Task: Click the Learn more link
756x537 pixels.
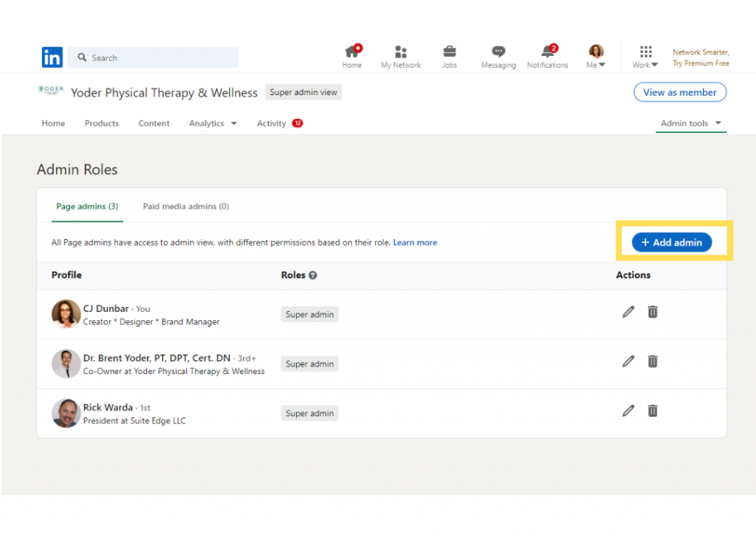Action: [x=415, y=242]
